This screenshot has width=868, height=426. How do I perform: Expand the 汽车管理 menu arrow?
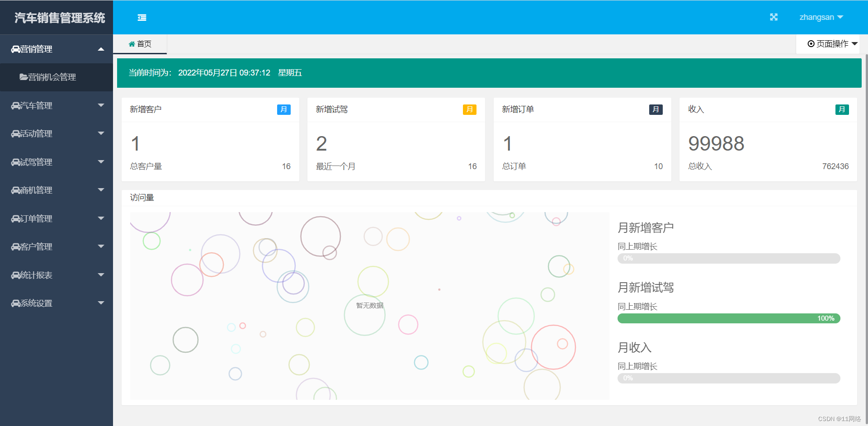tap(101, 105)
